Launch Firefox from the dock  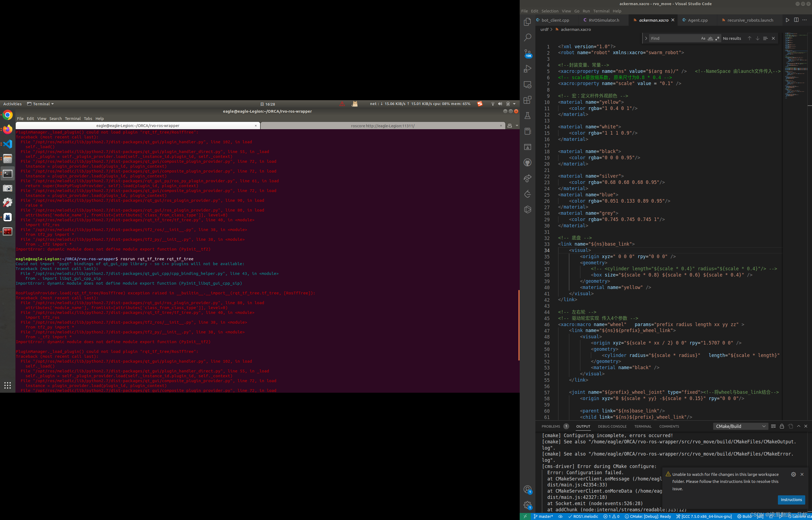coord(7,130)
